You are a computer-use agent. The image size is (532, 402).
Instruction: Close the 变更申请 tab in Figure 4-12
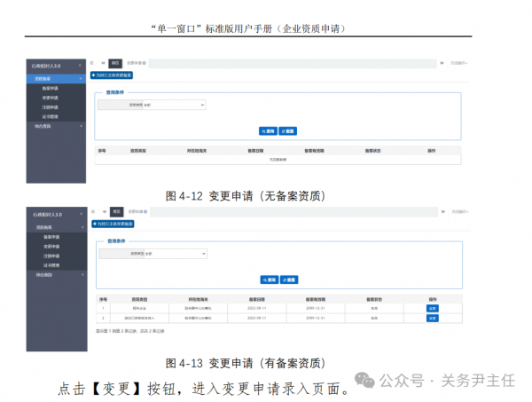click(x=146, y=64)
